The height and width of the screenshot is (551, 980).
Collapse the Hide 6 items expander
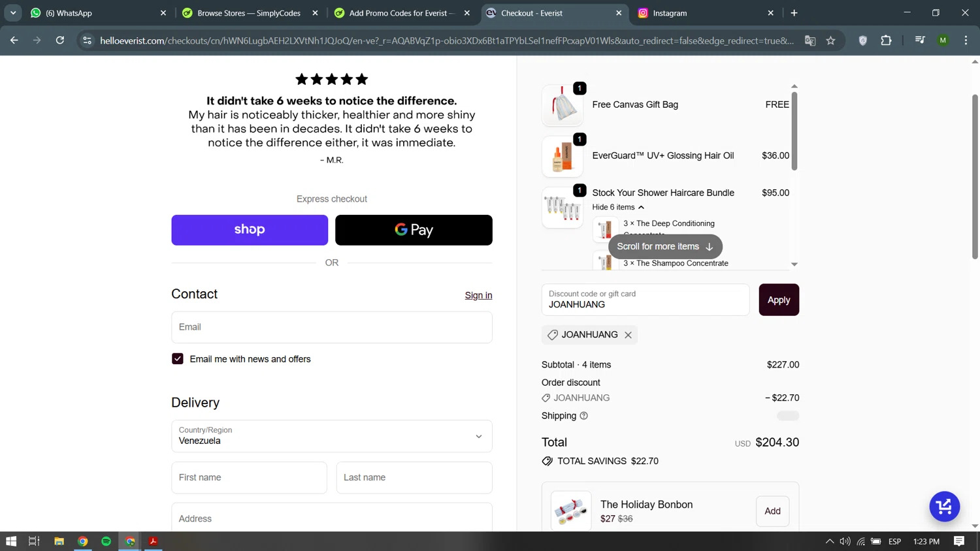[618, 207]
